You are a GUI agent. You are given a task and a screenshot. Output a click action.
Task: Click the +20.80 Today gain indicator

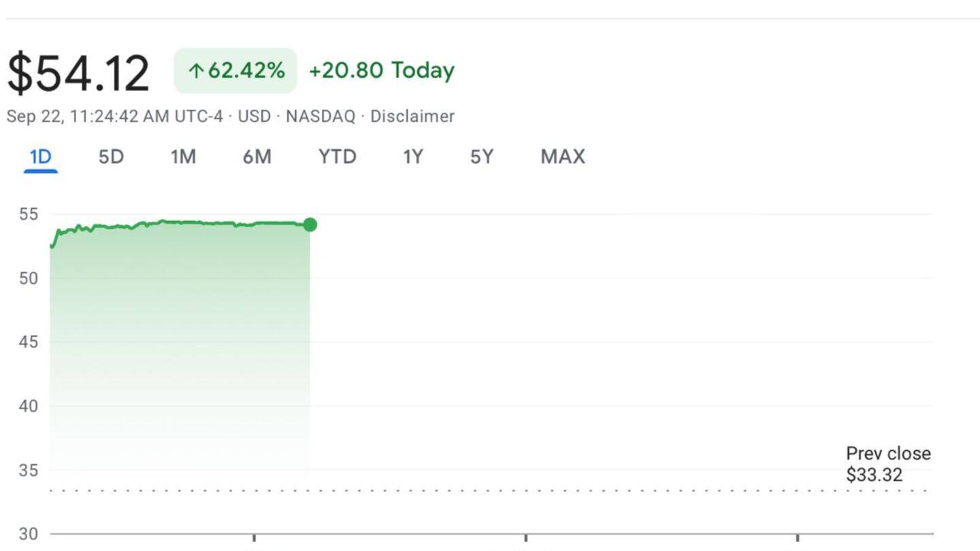381,69
